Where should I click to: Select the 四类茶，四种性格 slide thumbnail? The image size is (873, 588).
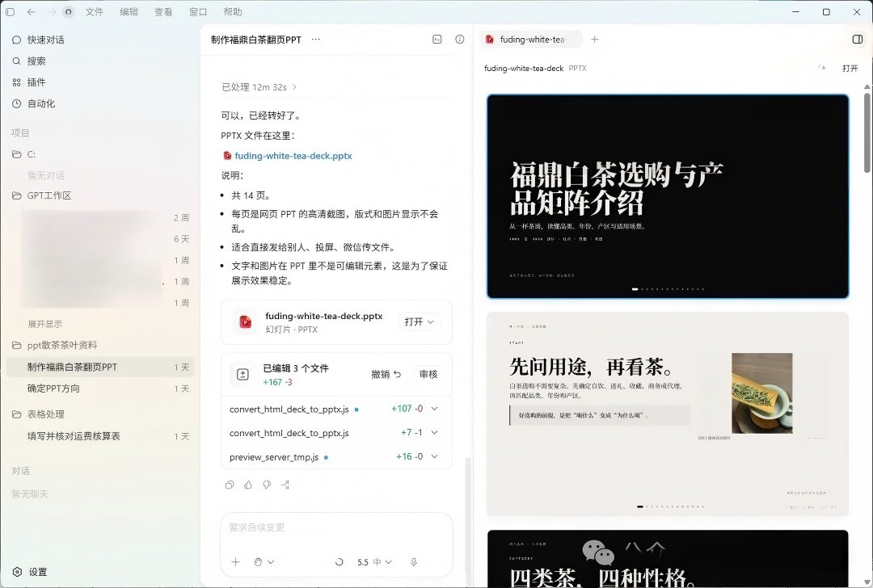(668, 558)
